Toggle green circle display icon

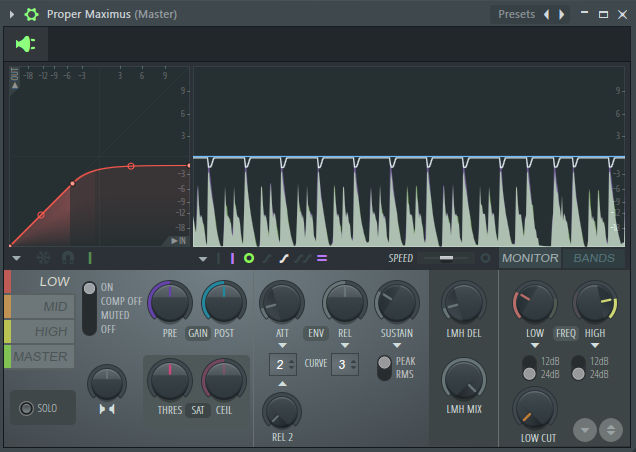click(249, 258)
